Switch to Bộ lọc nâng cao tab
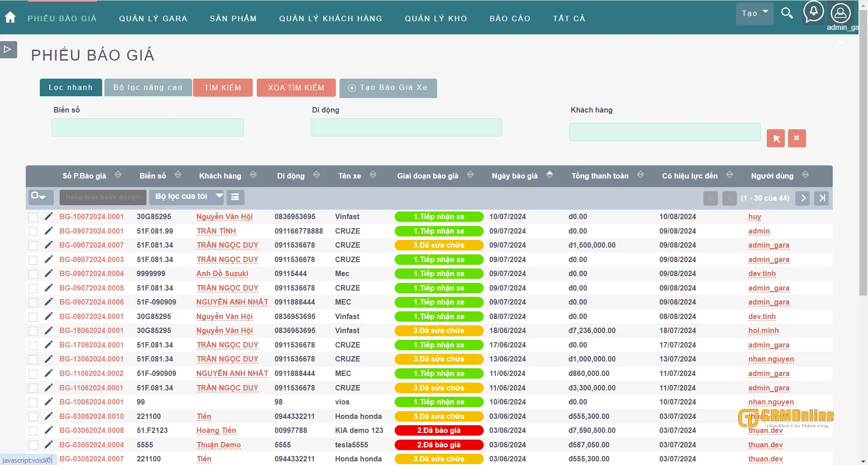868x465 pixels. 148,88
